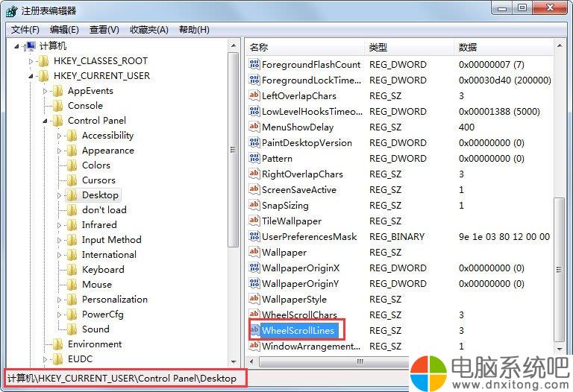Viewport: 573px width, 392px height.
Task: Open the 收藏夹(A) menu
Action: coord(149,30)
